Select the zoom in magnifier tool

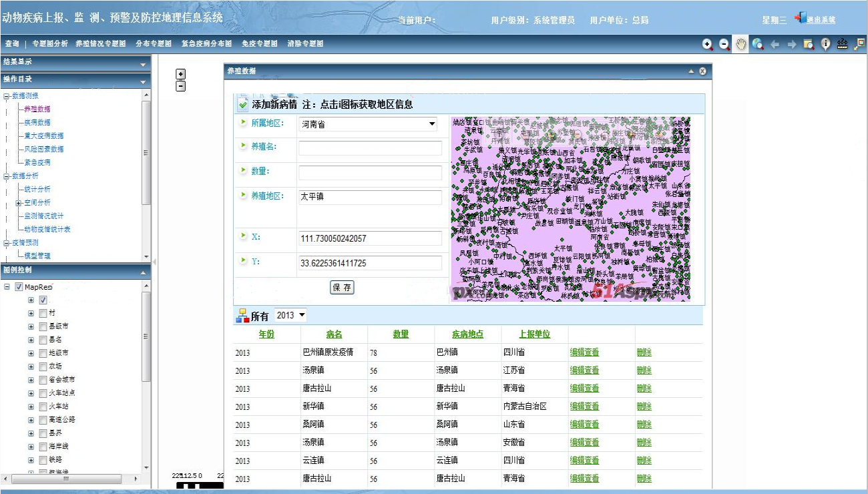tap(708, 44)
